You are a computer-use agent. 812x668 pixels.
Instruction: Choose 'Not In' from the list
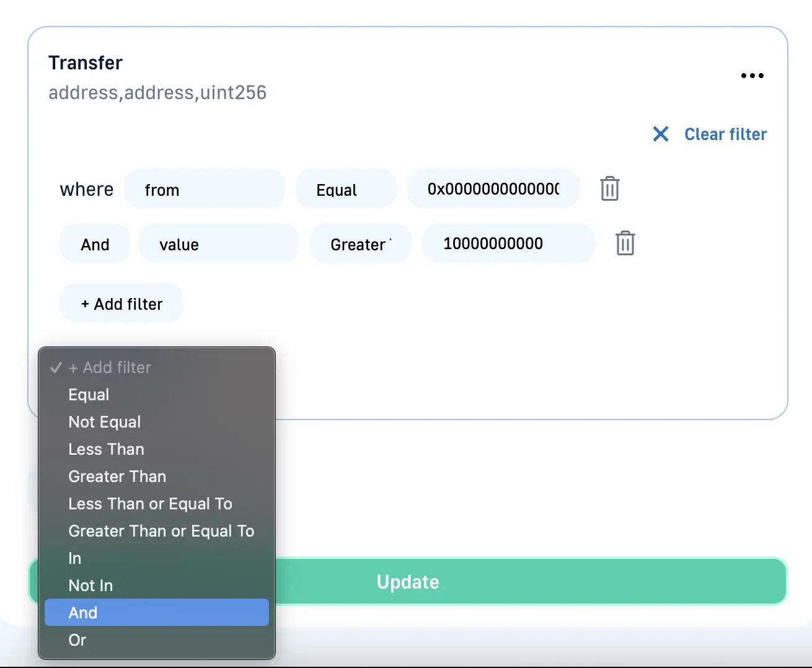tap(90, 586)
